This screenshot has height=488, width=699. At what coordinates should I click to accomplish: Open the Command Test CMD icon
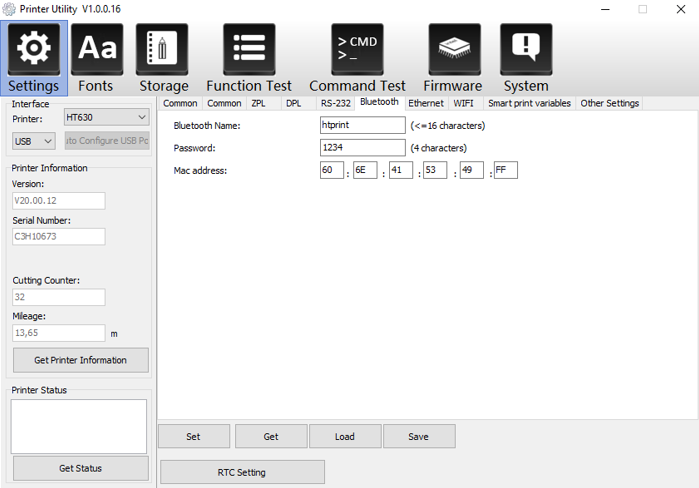point(357,48)
